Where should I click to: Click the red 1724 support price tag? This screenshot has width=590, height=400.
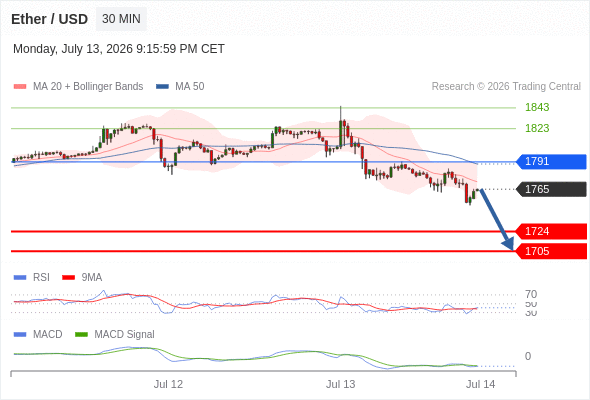pyautogui.click(x=551, y=231)
